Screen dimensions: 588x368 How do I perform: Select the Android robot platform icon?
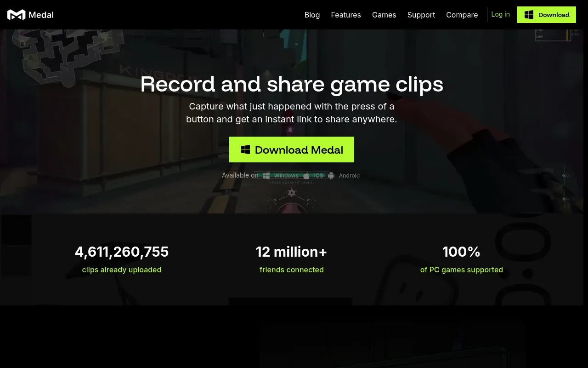point(331,176)
